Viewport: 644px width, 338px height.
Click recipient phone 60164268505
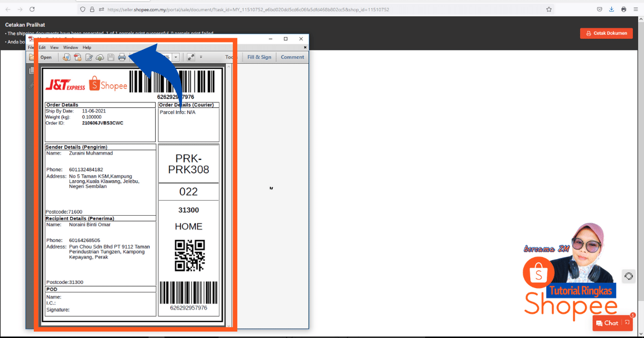pyautogui.click(x=85, y=240)
